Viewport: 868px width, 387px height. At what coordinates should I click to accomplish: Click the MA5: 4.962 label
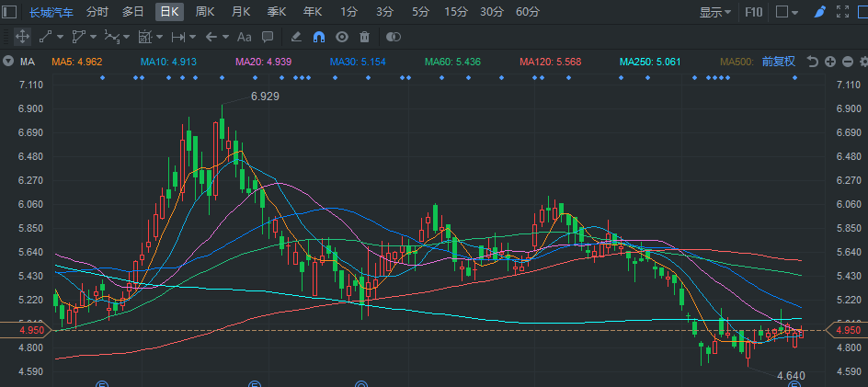(x=77, y=62)
